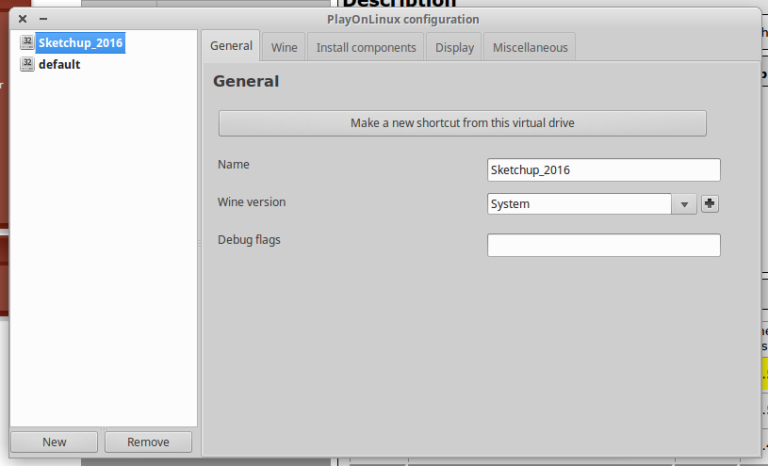Select default in the drive list
Viewport: 768px width, 466px height.
[59, 65]
